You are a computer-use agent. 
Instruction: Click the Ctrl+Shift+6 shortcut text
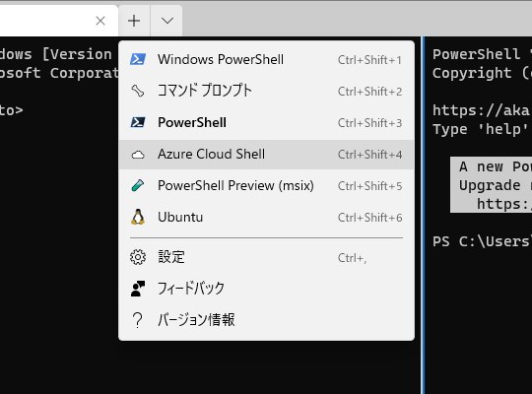tap(369, 218)
